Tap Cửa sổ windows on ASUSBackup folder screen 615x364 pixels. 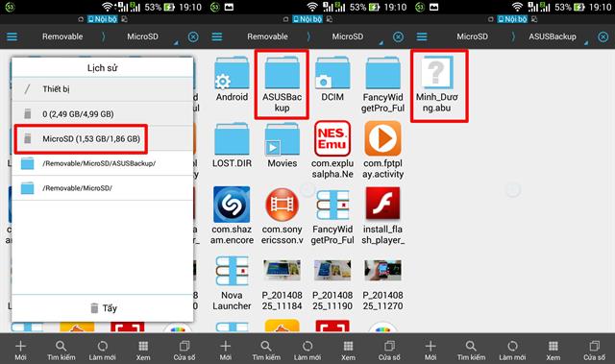coord(595,350)
